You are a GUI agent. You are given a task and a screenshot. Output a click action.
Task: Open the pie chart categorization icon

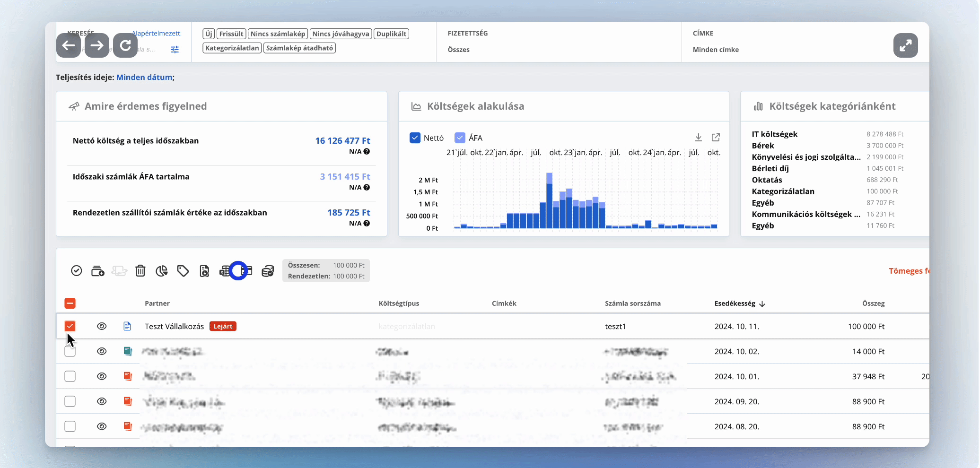tap(162, 271)
